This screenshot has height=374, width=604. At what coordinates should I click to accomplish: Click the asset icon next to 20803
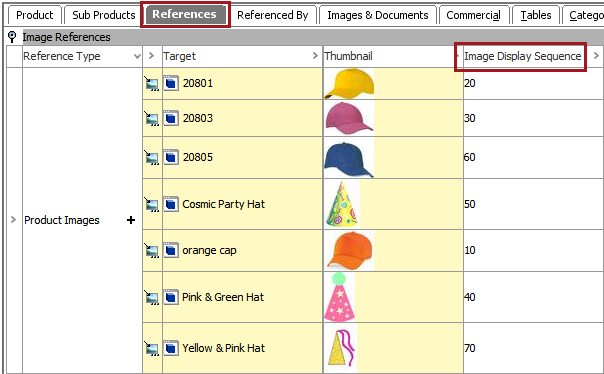(171, 118)
